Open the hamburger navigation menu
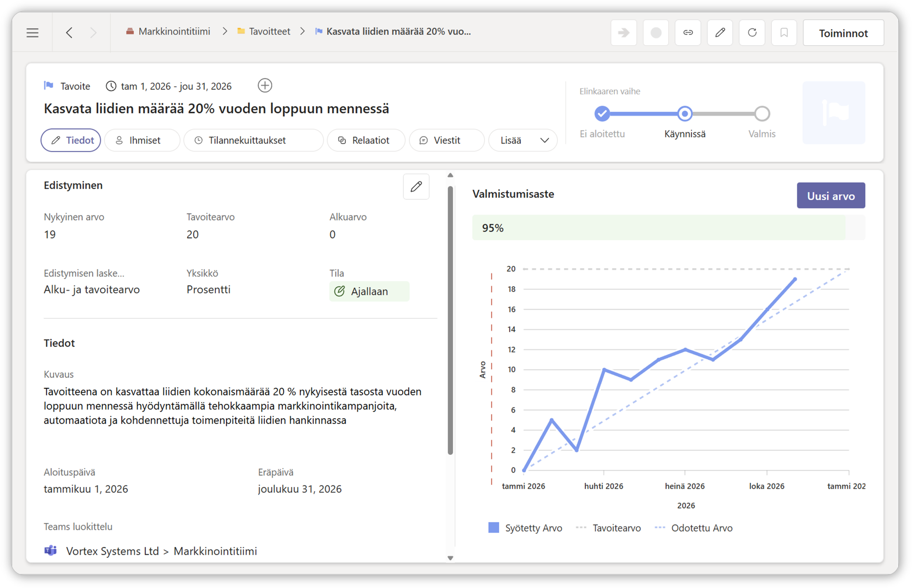912x588 pixels. click(32, 33)
